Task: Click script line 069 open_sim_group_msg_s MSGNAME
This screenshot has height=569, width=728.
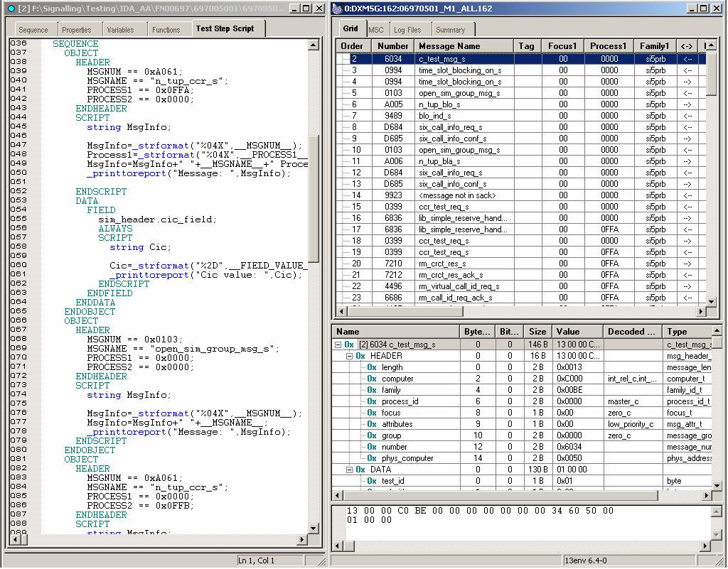Action: [x=183, y=349]
